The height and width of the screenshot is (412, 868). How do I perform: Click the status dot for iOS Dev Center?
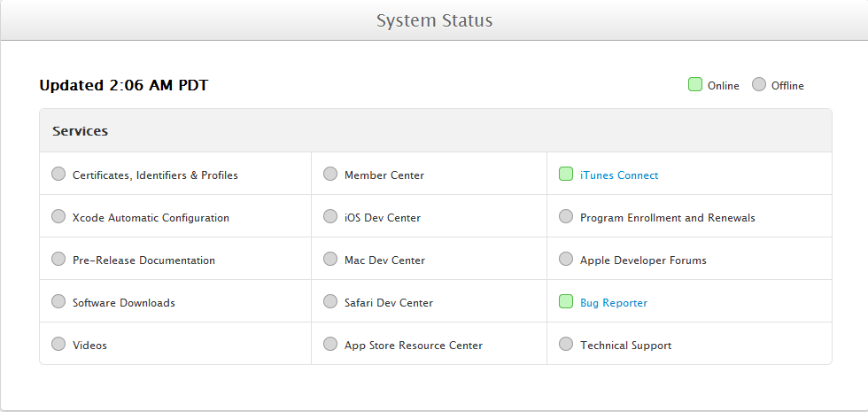[330, 217]
